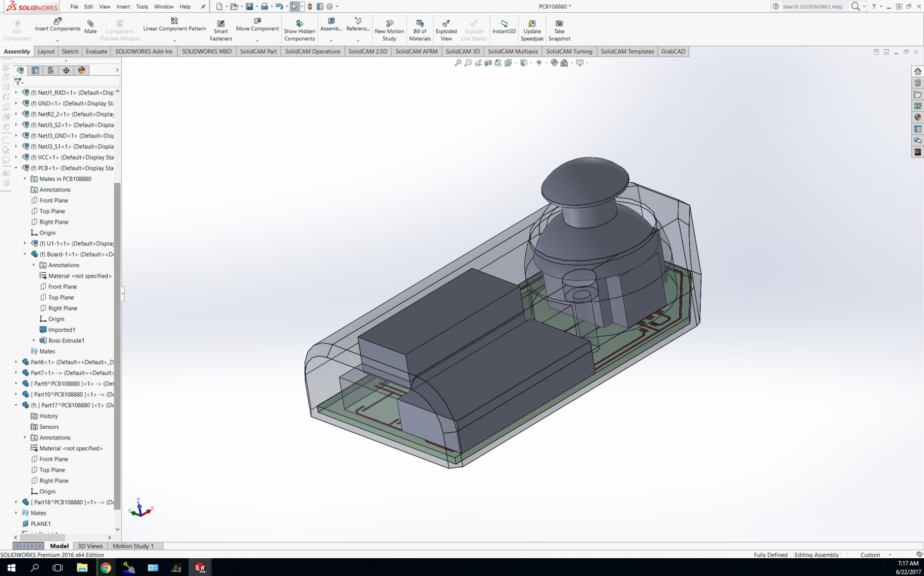The image size is (924, 576).
Task: Expand the Mates in PCB108880 node
Action: point(24,179)
